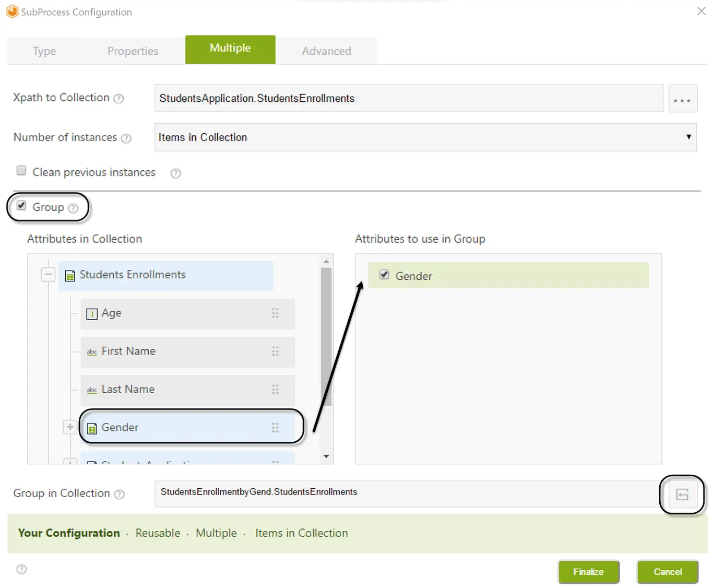713x588 pixels.
Task: Click the Students Enrollments entity icon
Action: click(70, 276)
